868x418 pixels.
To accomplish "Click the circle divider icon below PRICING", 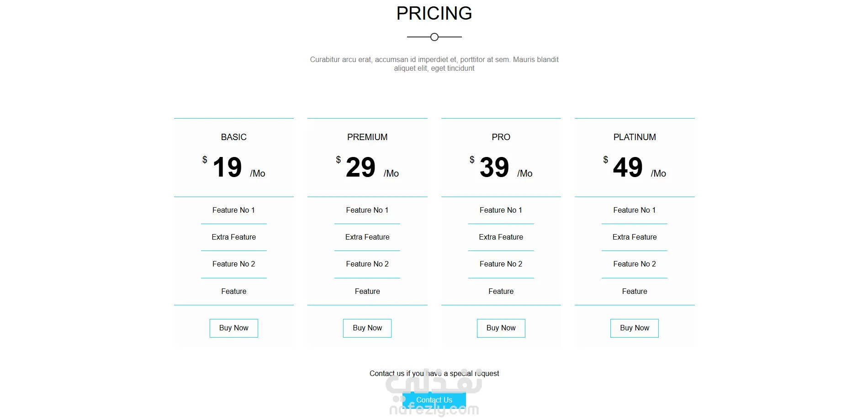I will 434,37.
